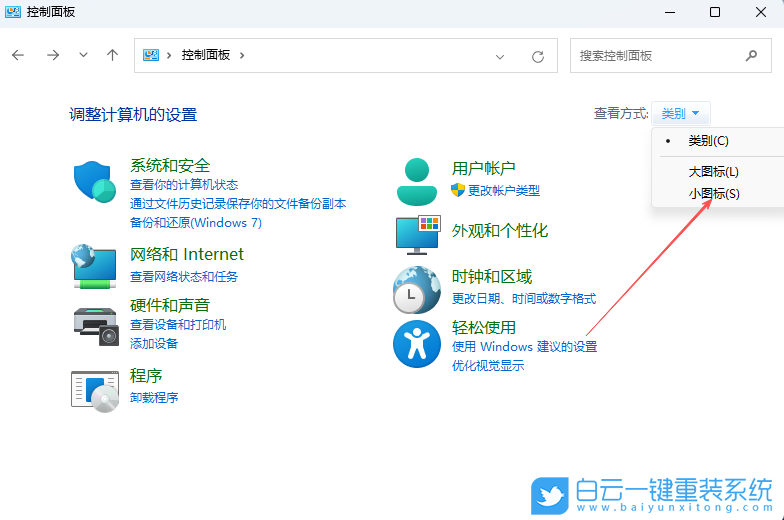The image size is (784, 520).
Task: Open 轻松使用 category link
Action: (x=484, y=328)
